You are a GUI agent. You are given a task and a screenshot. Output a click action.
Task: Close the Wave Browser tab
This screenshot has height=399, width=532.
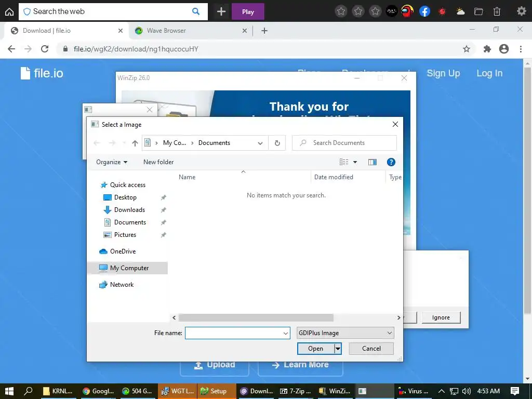click(x=245, y=31)
